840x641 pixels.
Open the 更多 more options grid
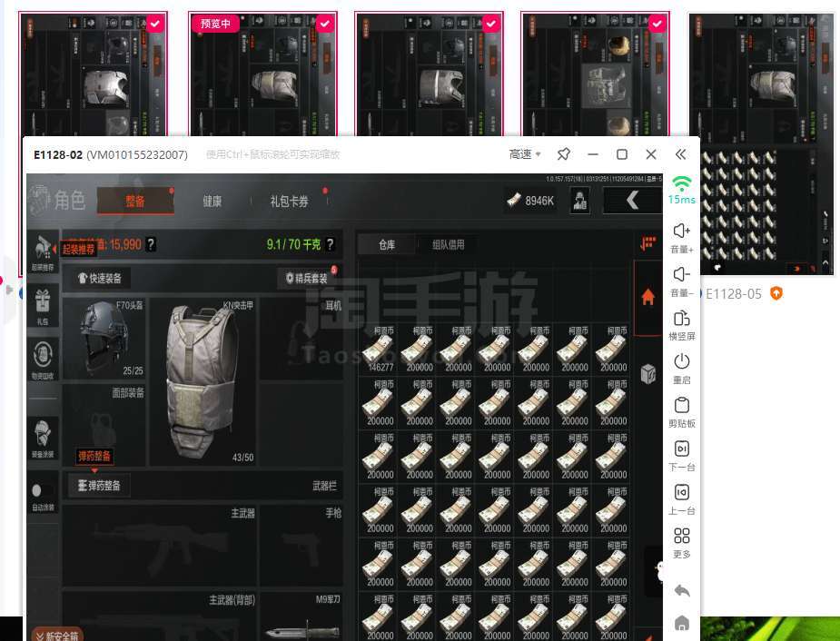point(682,537)
